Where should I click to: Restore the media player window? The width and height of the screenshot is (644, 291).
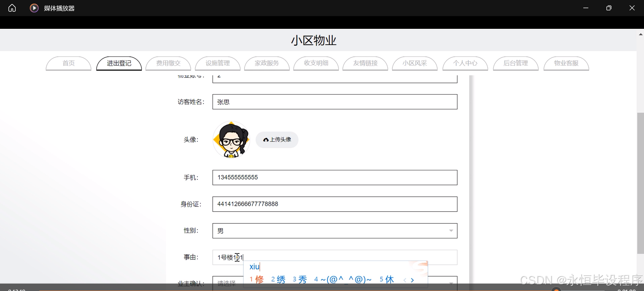(609, 8)
